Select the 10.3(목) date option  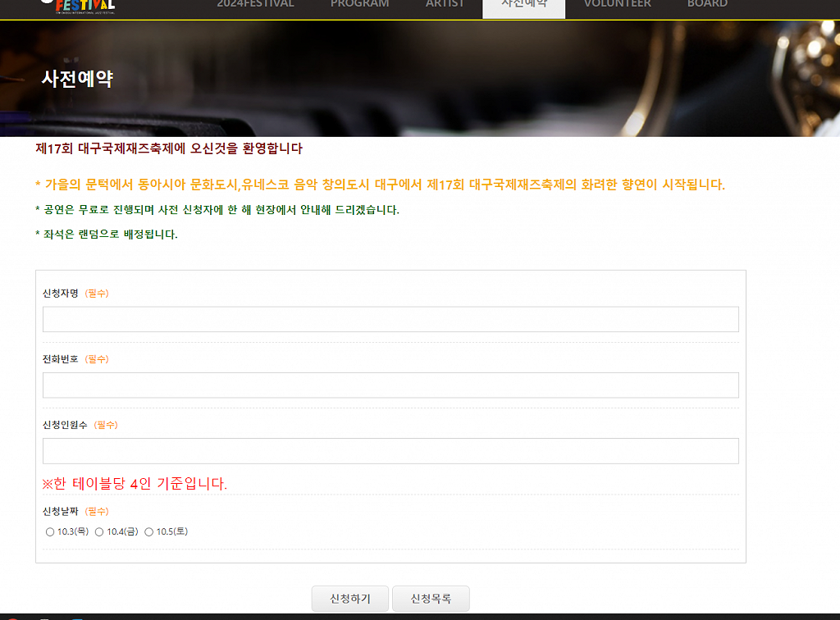(x=50, y=531)
